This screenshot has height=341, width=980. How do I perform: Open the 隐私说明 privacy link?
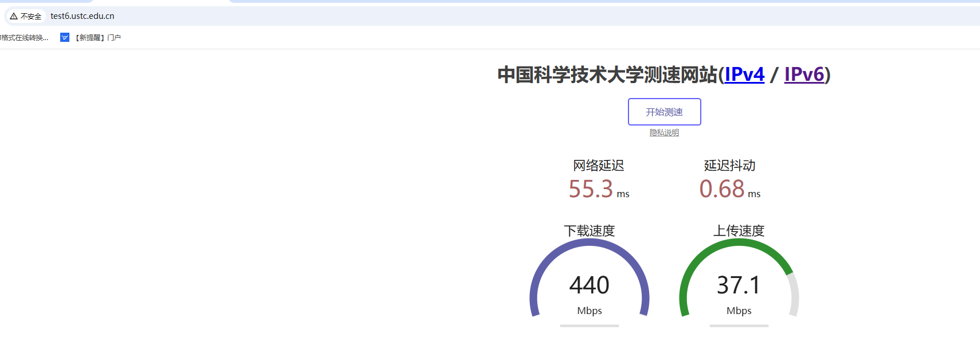pyautogui.click(x=664, y=132)
